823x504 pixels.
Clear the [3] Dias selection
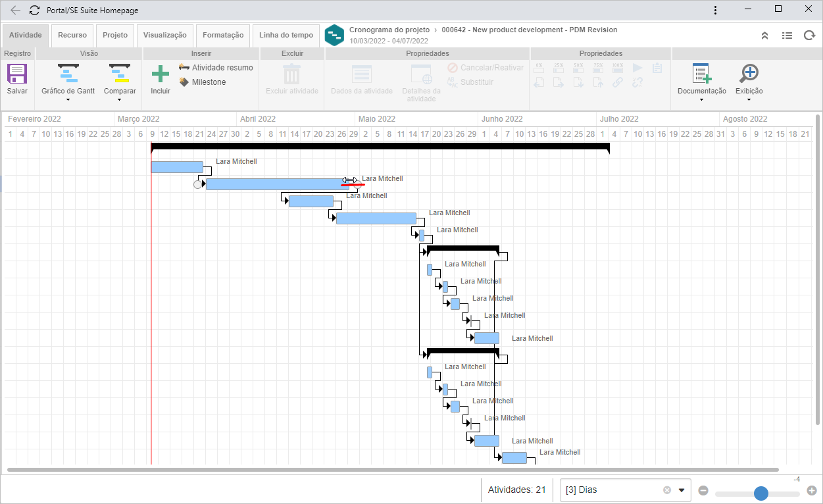click(x=666, y=490)
